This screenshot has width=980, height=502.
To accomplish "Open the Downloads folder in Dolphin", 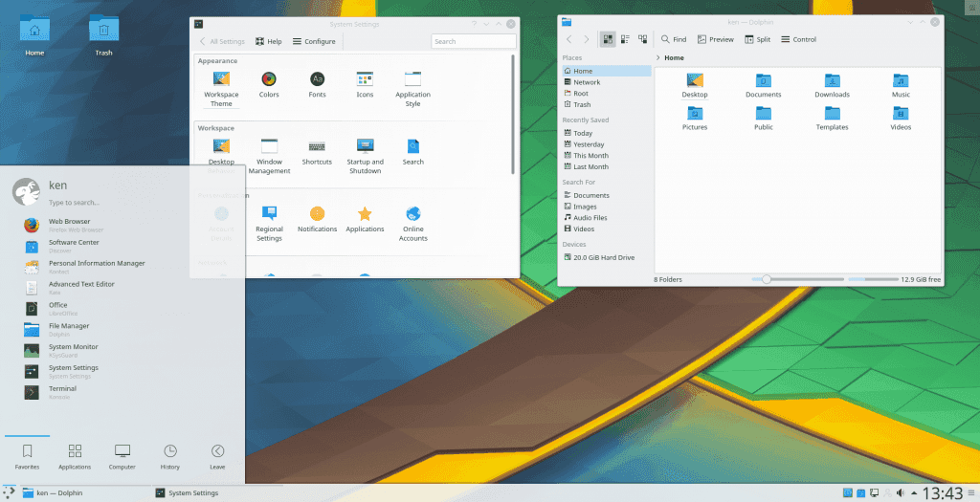I will coord(832,85).
